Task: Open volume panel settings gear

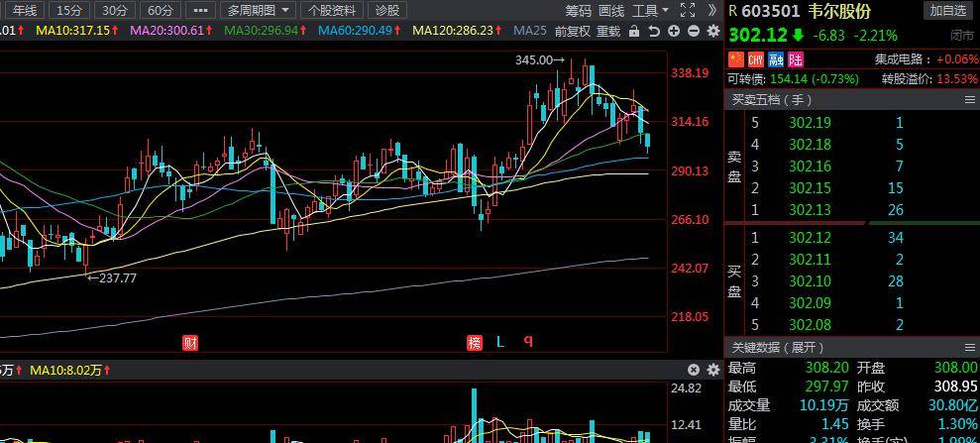Action: [x=713, y=370]
